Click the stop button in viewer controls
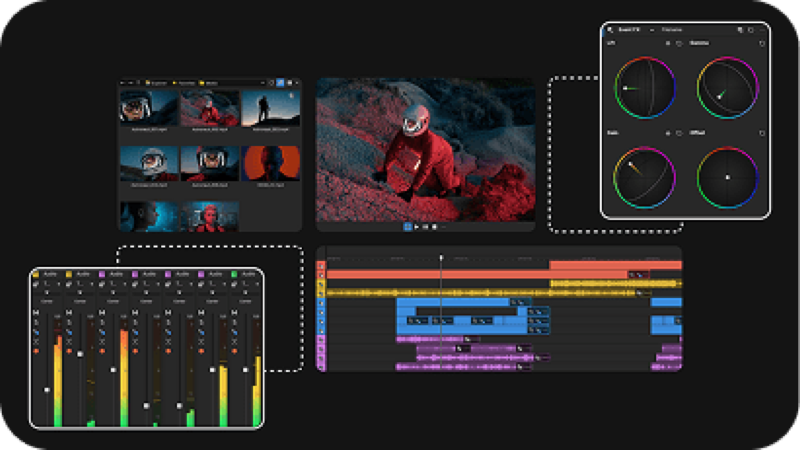This screenshot has width=800, height=450. (434, 227)
